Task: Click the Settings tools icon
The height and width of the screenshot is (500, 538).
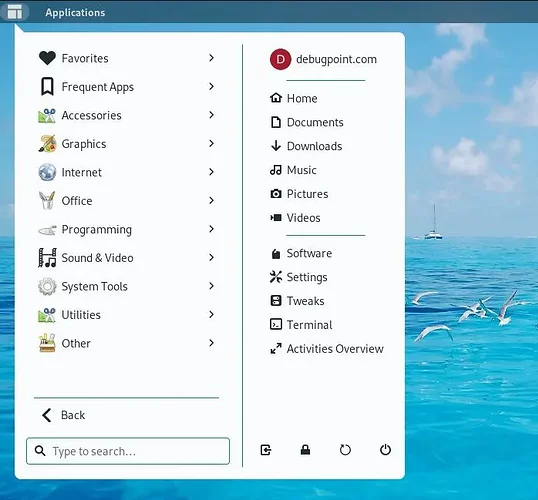Action: (276, 277)
